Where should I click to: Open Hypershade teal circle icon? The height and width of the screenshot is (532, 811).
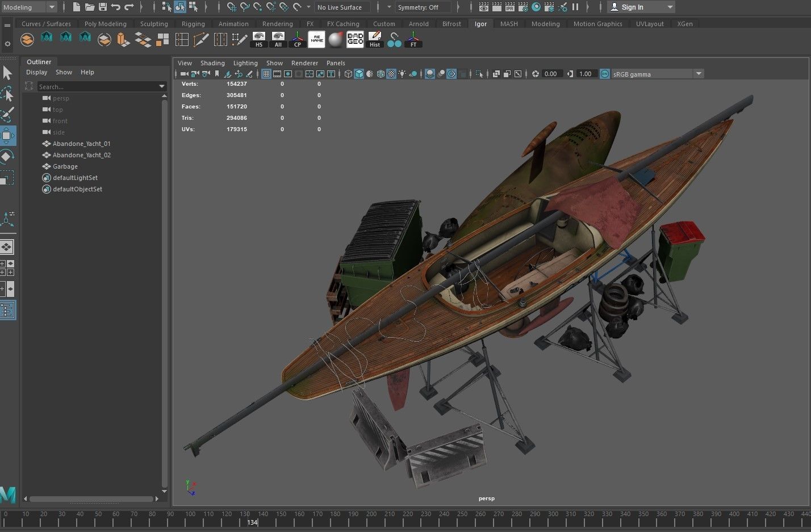point(536,7)
